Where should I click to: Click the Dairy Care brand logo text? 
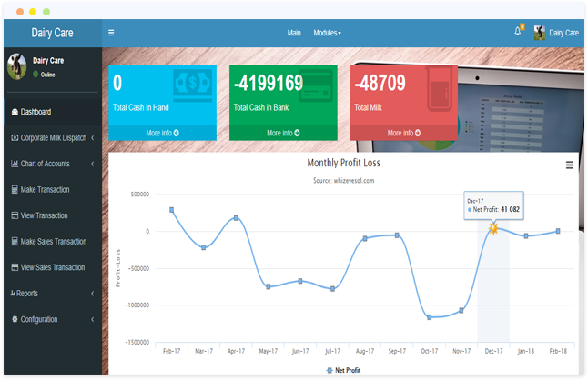tap(52, 33)
